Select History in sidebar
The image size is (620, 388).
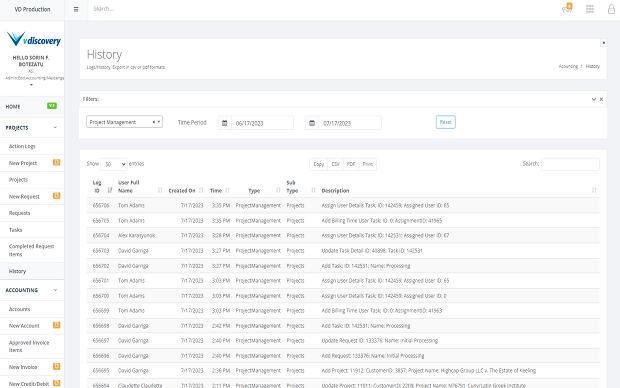[x=17, y=271]
